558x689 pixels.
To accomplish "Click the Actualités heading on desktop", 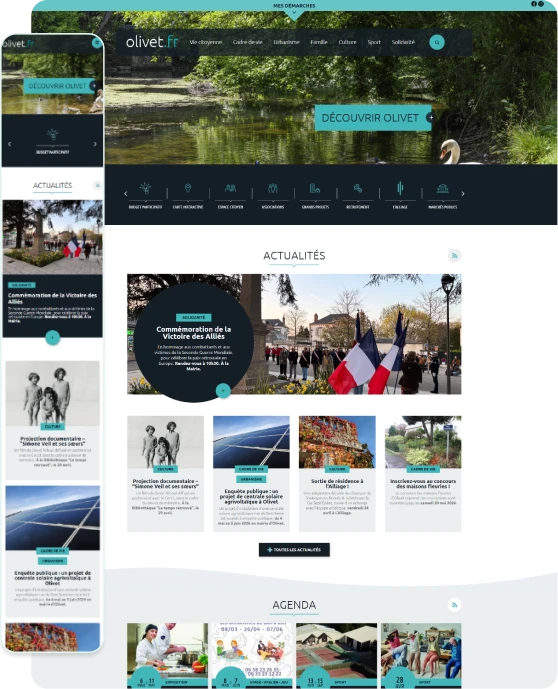I will click(x=294, y=256).
